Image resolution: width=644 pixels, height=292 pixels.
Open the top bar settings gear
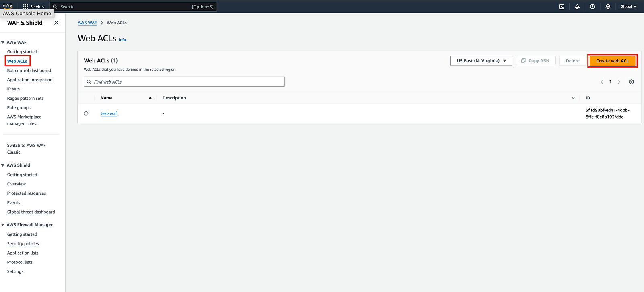pos(608,7)
